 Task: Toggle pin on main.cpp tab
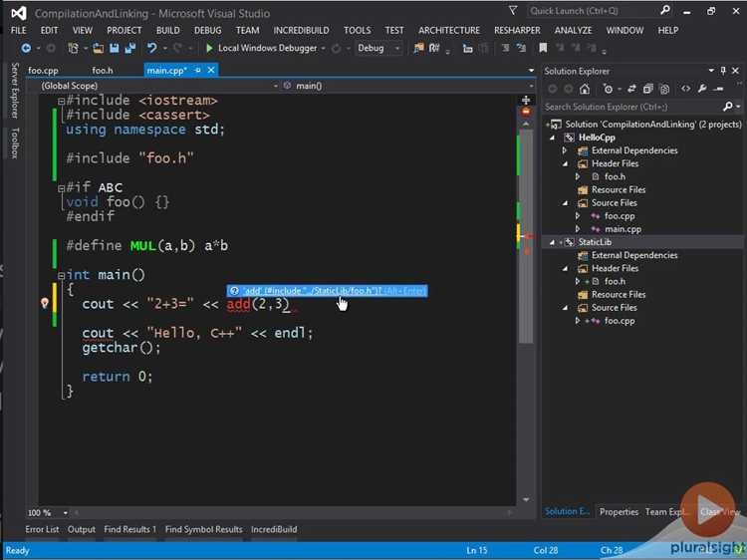198,71
